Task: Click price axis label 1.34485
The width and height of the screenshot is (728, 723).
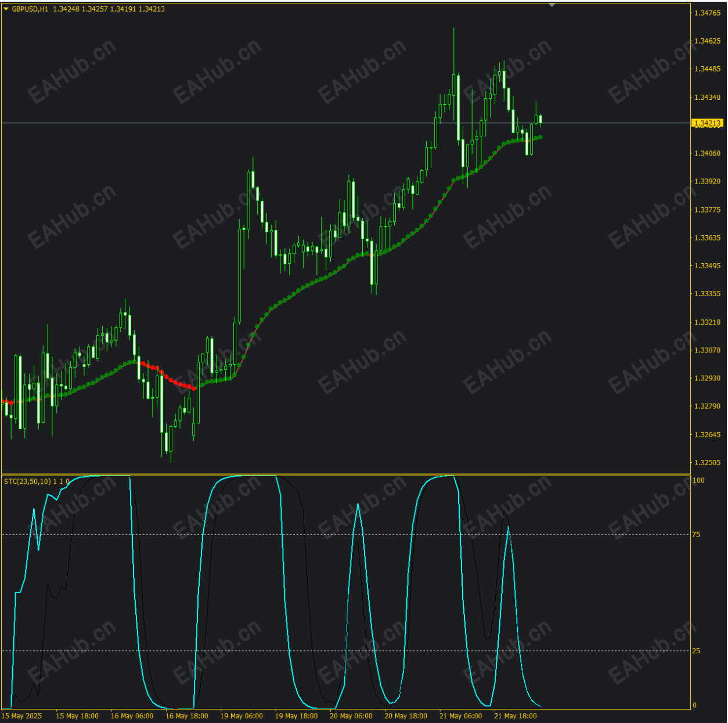Action: point(707,69)
